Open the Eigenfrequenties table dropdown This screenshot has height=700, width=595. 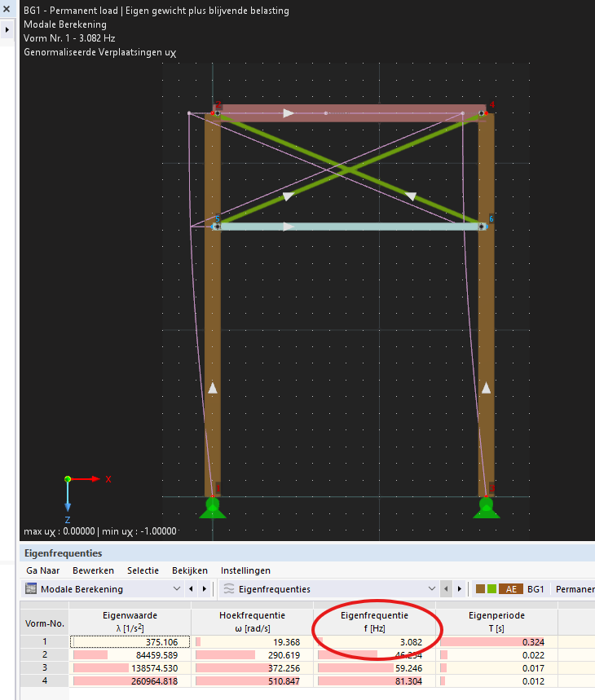click(431, 589)
